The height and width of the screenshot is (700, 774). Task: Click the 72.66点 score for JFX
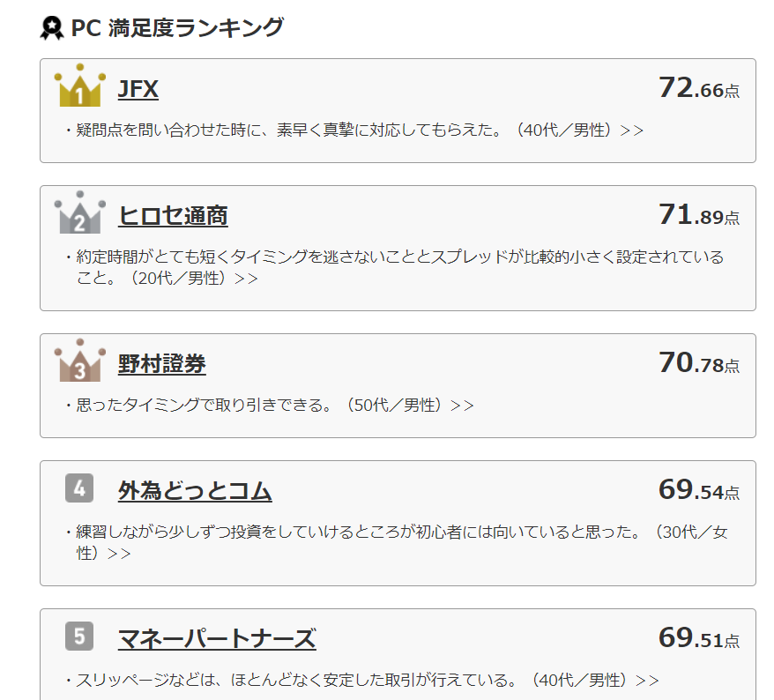(699, 88)
